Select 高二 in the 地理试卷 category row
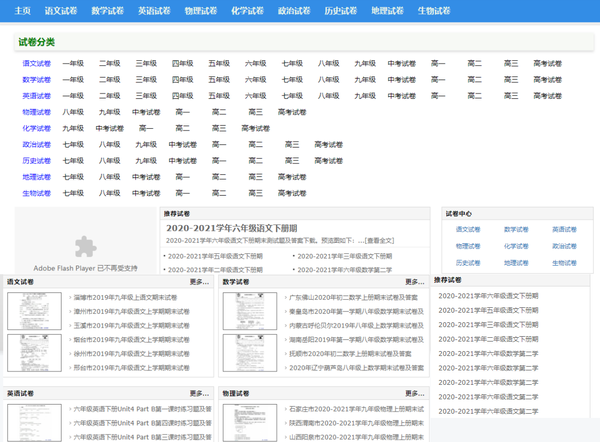The width and height of the screenshot is (600, 442). point(219,177)
